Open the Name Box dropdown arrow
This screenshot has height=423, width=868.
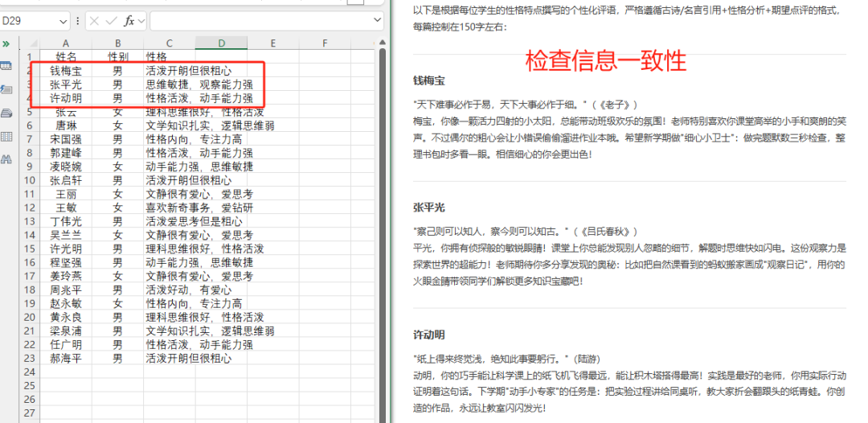tap(63, 21)
